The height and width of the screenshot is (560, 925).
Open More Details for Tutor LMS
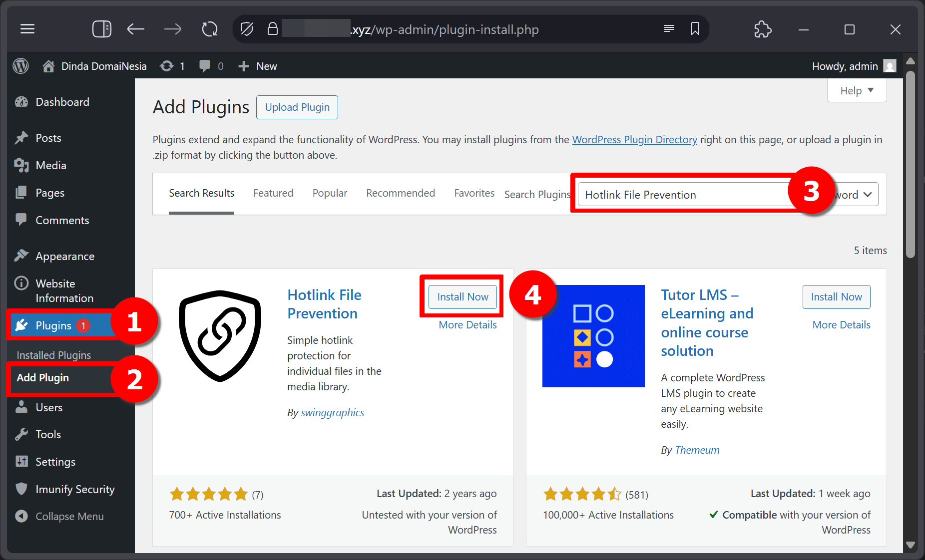(x=841, y=325)
